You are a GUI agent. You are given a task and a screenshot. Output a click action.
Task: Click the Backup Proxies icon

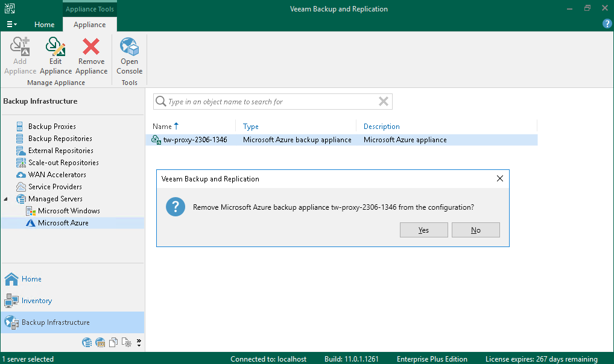19,127
